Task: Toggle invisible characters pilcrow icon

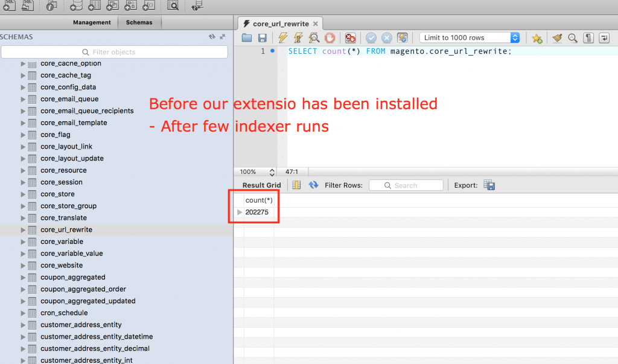Action: (x=588, y=38)
